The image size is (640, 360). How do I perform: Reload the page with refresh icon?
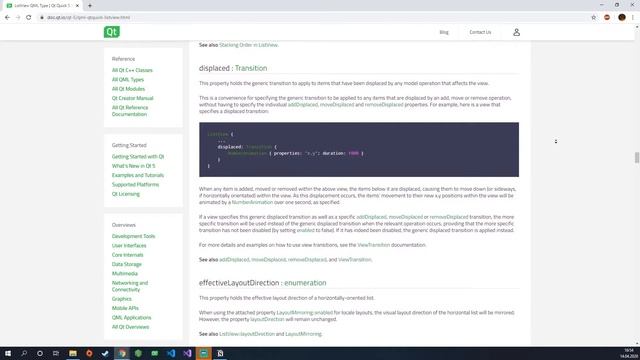(x=29, y=18)
